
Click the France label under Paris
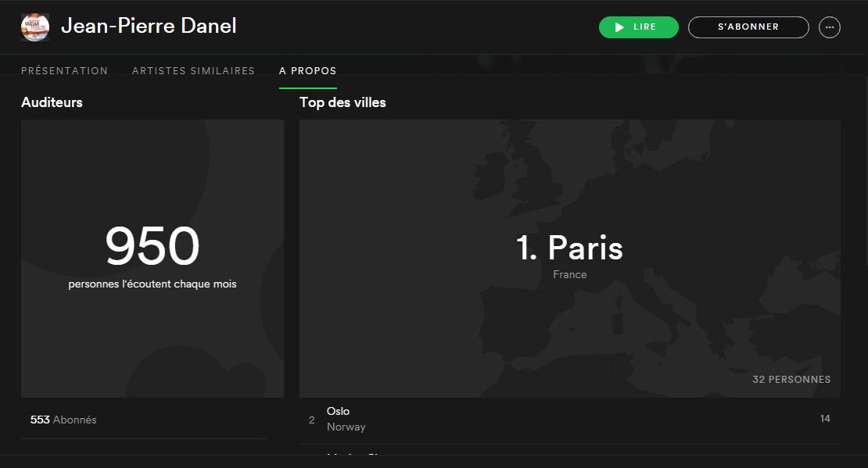(x=569, y=275)
